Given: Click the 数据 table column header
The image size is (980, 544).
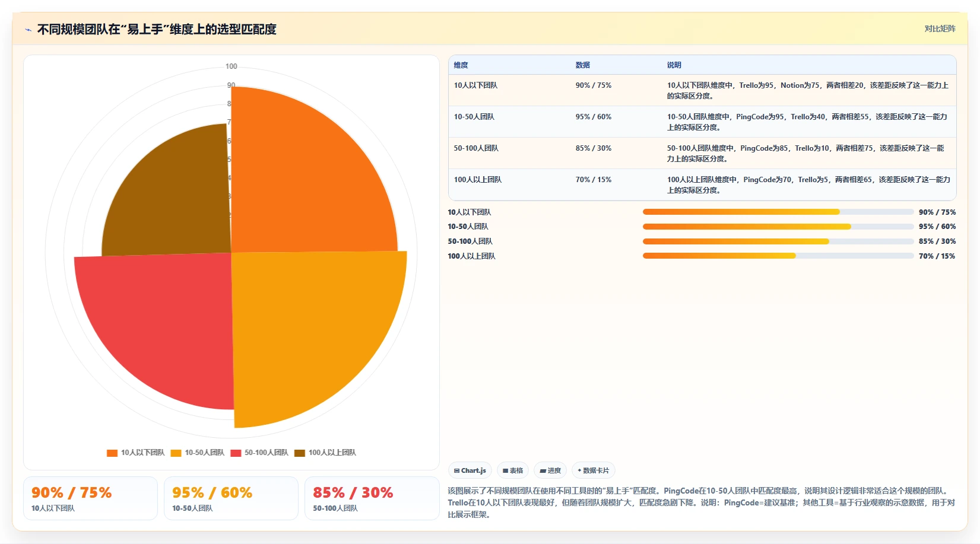Looking at the screenshot, I should click(x=582, y=65).
